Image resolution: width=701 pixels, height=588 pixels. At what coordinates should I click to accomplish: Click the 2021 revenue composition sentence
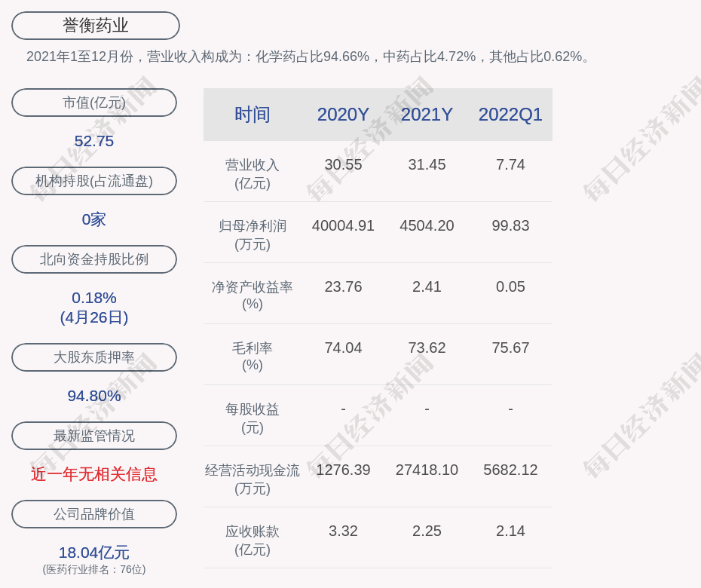[x=308, y=57]
